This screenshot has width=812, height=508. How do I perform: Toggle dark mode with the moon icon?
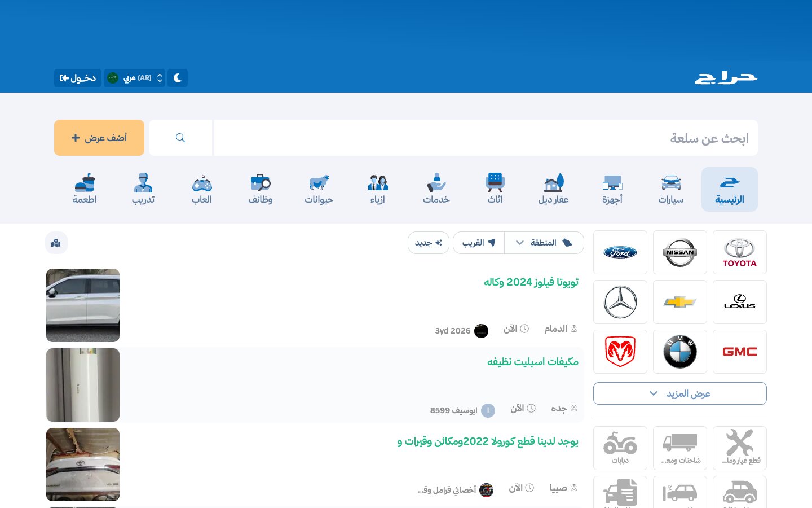click(x=178, y=78)
